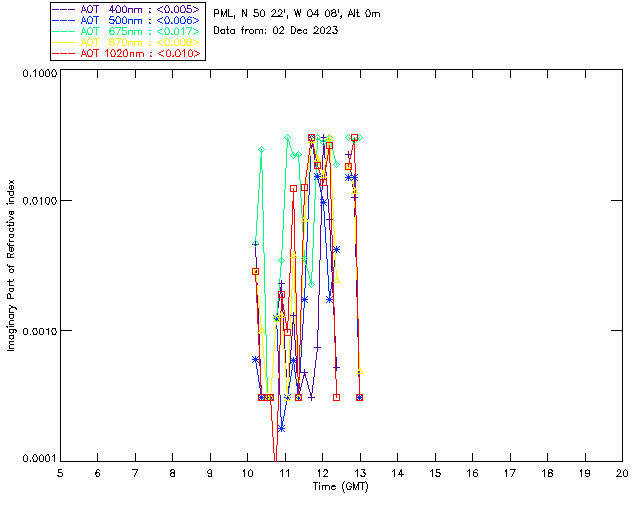This screenshot has width=640, height=512.
Task: Click the AOT 675nm legend entry text
Action: coord(140,31)
